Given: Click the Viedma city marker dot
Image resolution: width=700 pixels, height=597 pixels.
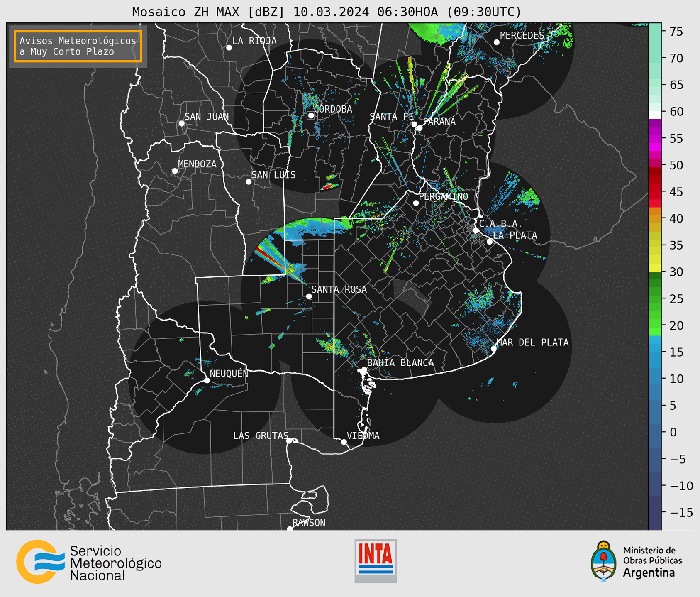Looking at the screenshot, I should (x=344, y=442).
